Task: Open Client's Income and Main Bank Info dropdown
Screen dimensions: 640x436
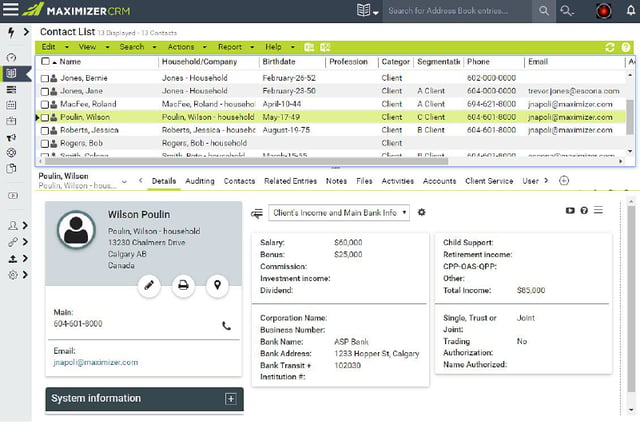Action: click(x=339, y=213)
